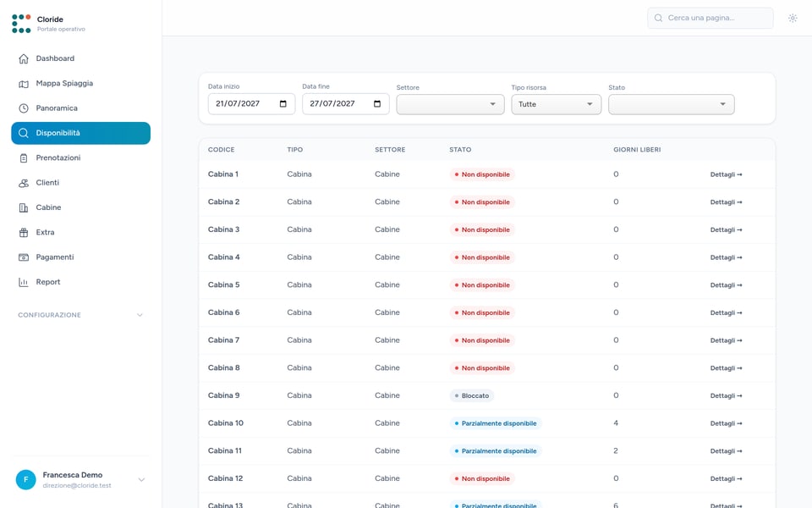Open Dettagli for Cabina 10
Viewport: 812px width, 508px height.
[x=726, y=423]
